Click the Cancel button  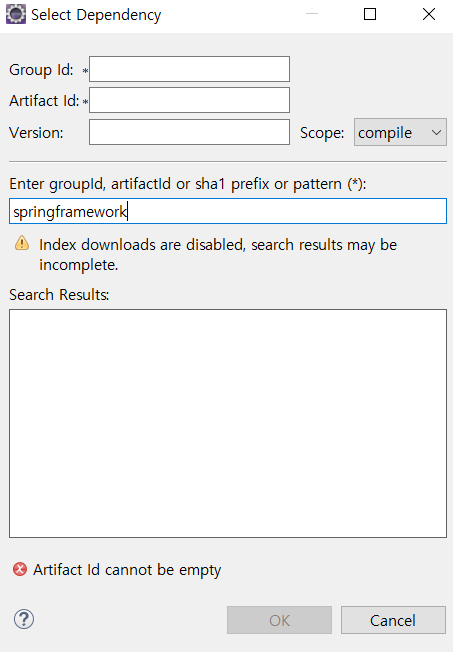(x=393, y=620)
